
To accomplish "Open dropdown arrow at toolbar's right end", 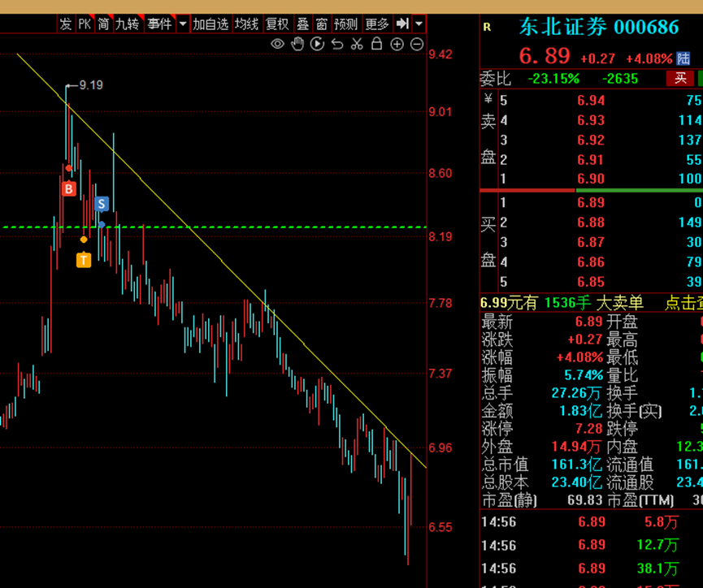I will (x=418, y=24).
